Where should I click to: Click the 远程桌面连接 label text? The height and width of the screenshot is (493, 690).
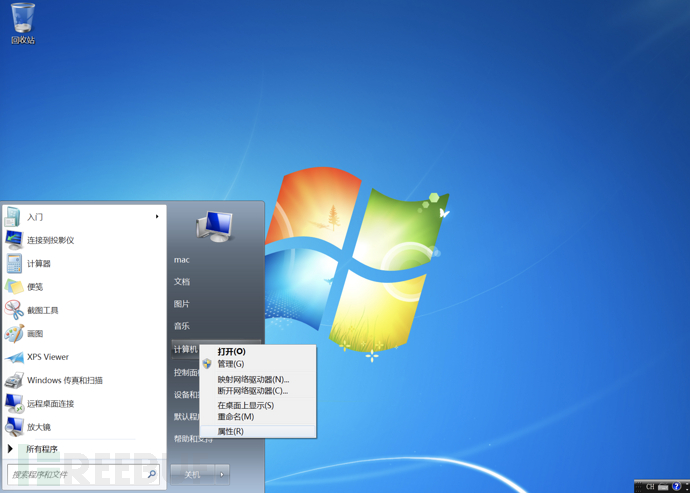click(51, 404)
